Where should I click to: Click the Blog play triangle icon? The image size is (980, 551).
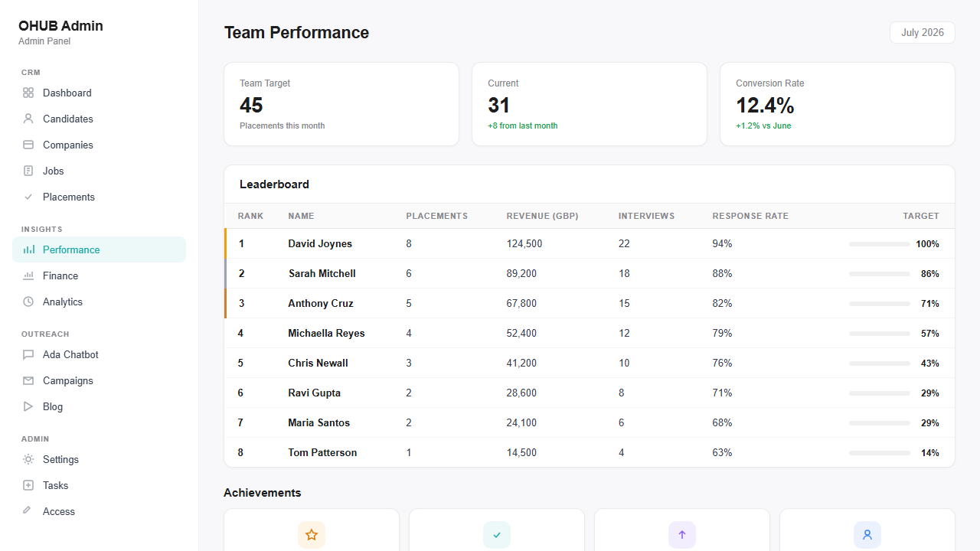[28, 406]
